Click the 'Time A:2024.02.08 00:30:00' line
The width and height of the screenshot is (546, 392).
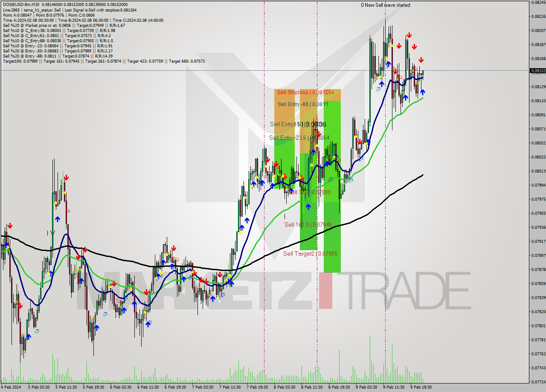click(83, 20)
